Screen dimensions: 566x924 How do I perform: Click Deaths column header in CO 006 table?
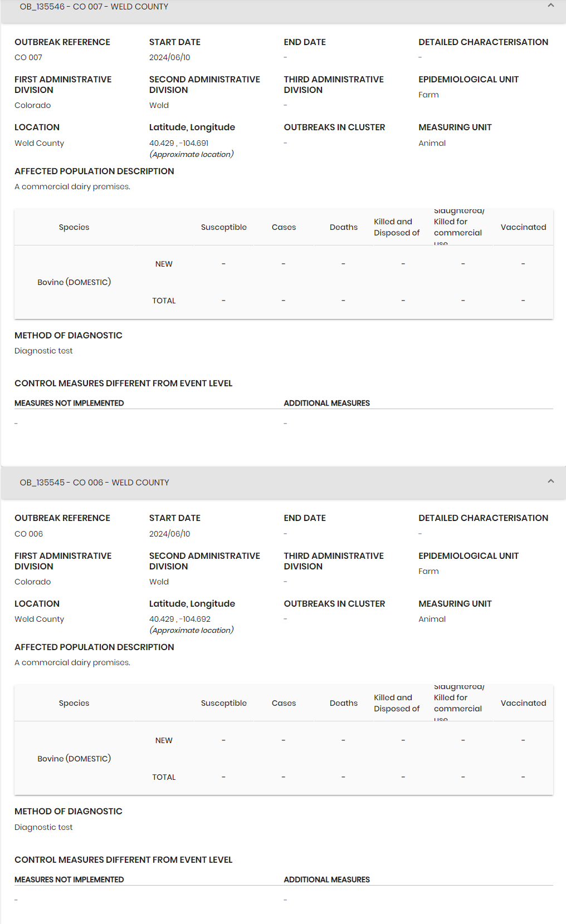343,703
